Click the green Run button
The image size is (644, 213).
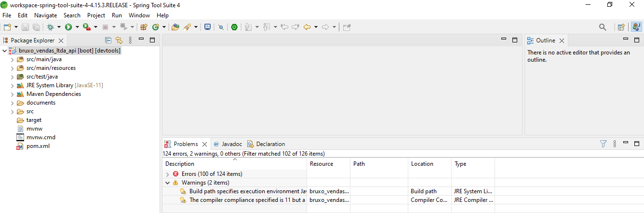click(68, 27)
